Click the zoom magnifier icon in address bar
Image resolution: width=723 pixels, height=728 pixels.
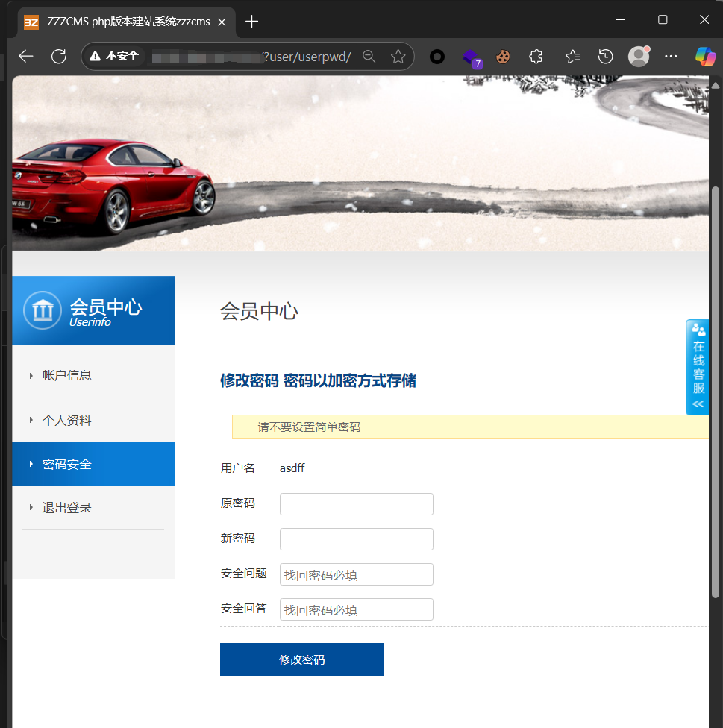point(369,57)
